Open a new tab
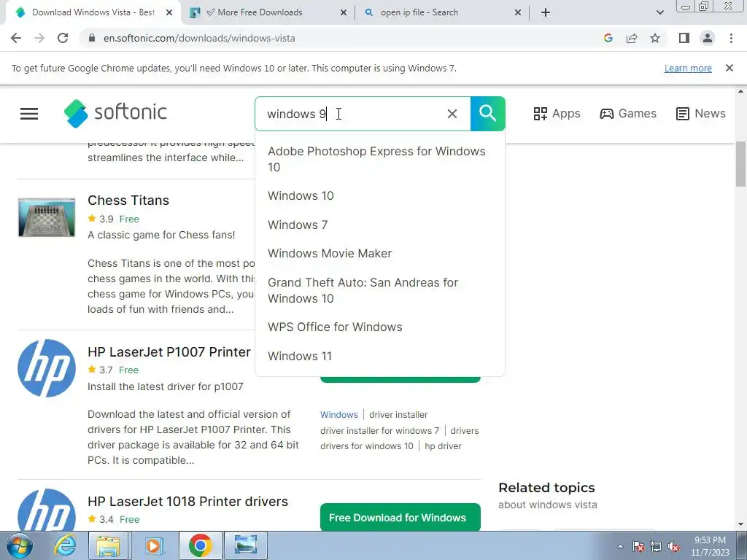Screen dimensions: 747x560 tap(546, 12)
